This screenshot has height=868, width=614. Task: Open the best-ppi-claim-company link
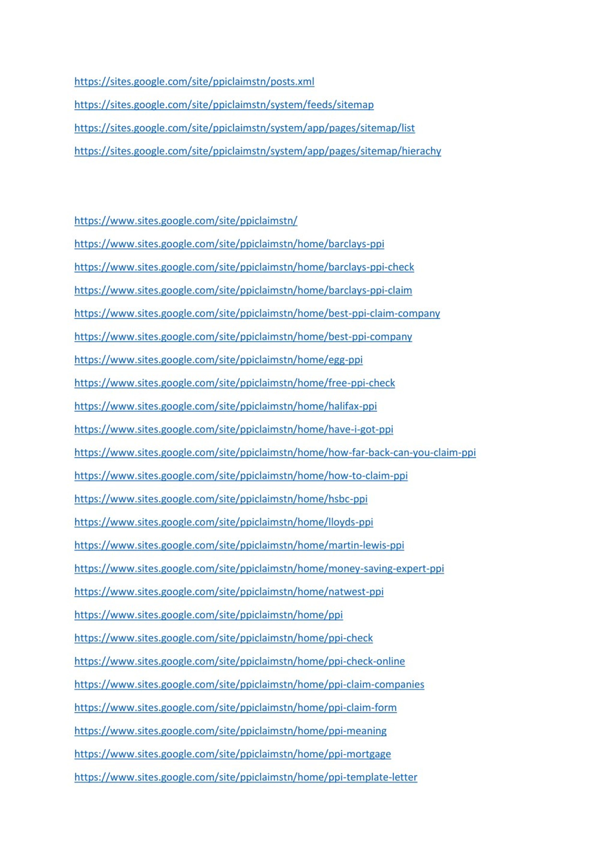257,313
